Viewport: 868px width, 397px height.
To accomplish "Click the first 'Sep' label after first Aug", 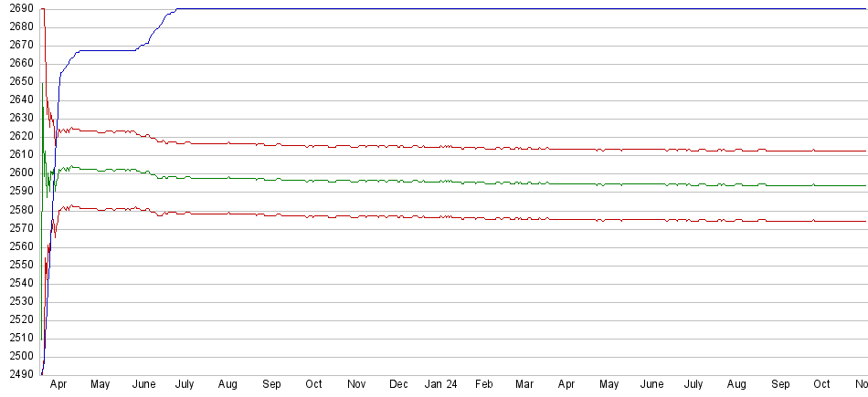I will tap(271, 384).
